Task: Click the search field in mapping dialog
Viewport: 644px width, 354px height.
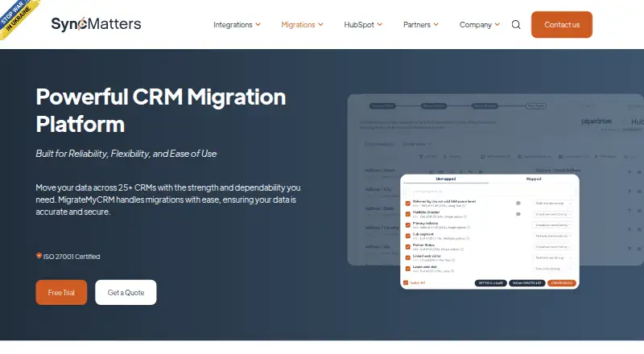Action: pyautogui.click(x=489, y=191)
